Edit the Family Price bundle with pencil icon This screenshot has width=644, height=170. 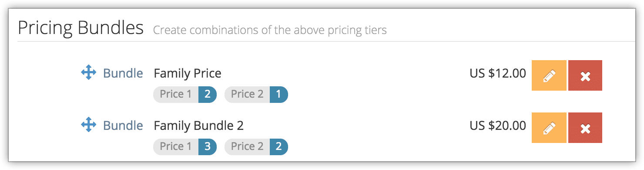(549, 75)
